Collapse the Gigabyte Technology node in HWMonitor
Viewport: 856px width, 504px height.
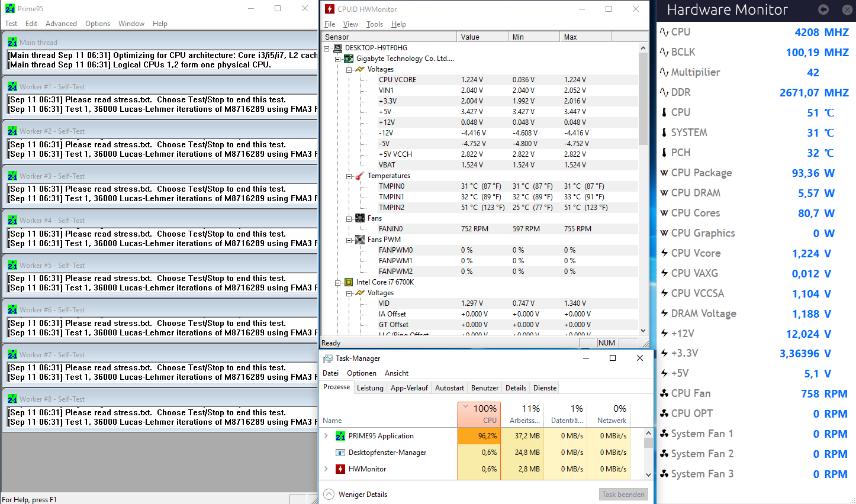338,59
